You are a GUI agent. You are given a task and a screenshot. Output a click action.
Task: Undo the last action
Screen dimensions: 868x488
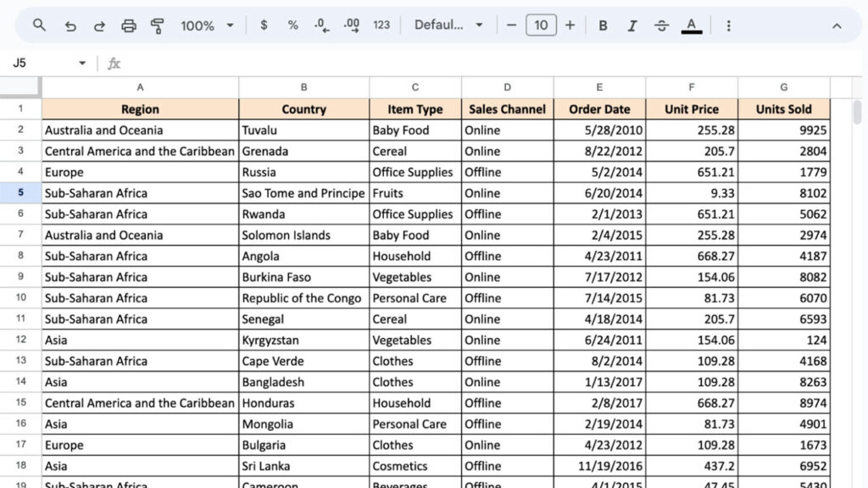point(70,25)
